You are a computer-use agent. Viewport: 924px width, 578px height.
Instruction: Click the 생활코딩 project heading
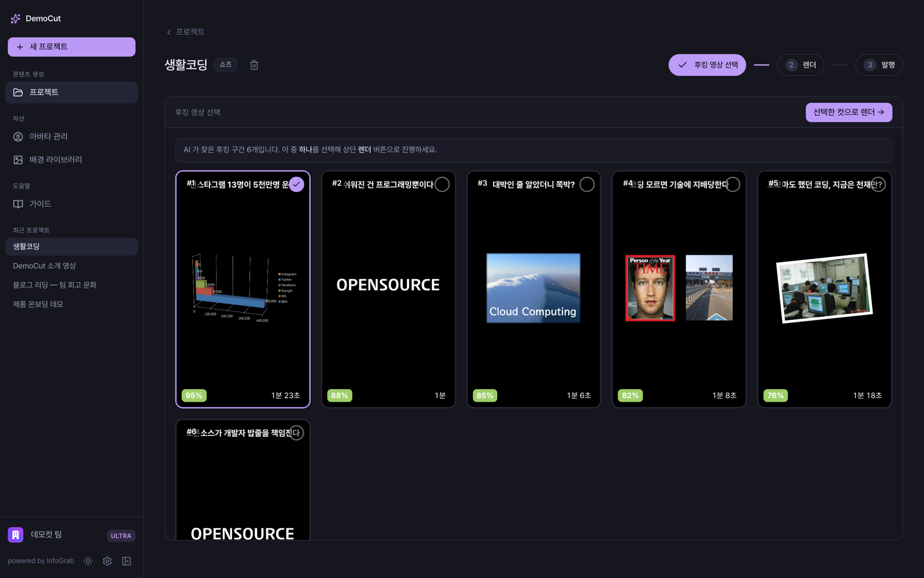coord(186,65)
